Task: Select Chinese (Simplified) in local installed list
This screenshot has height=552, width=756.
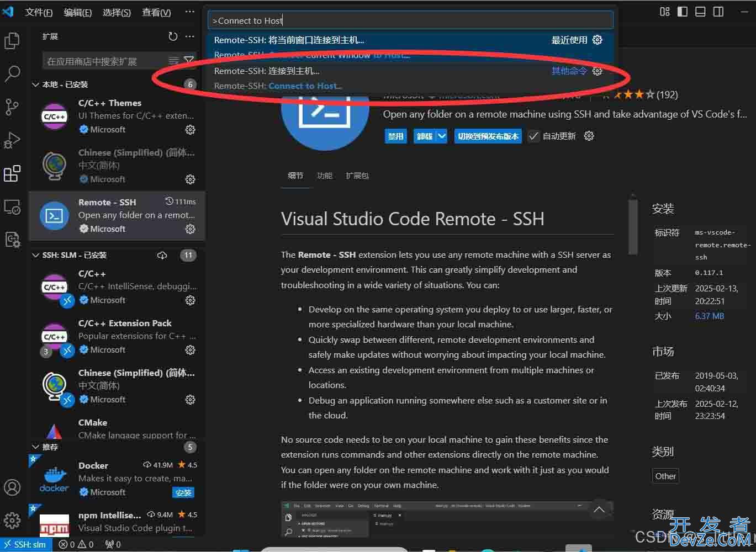Action: click(117, 166)
